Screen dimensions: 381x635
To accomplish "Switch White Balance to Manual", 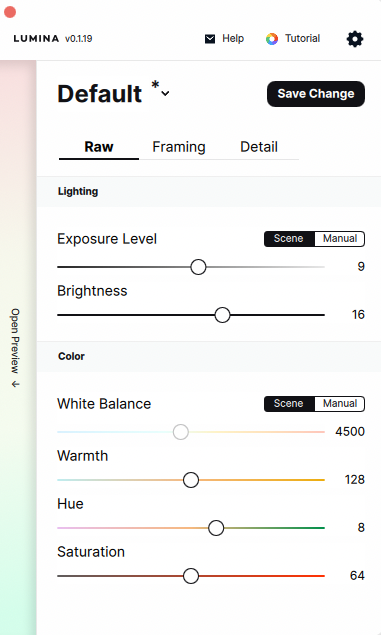I will click(340, 404).
